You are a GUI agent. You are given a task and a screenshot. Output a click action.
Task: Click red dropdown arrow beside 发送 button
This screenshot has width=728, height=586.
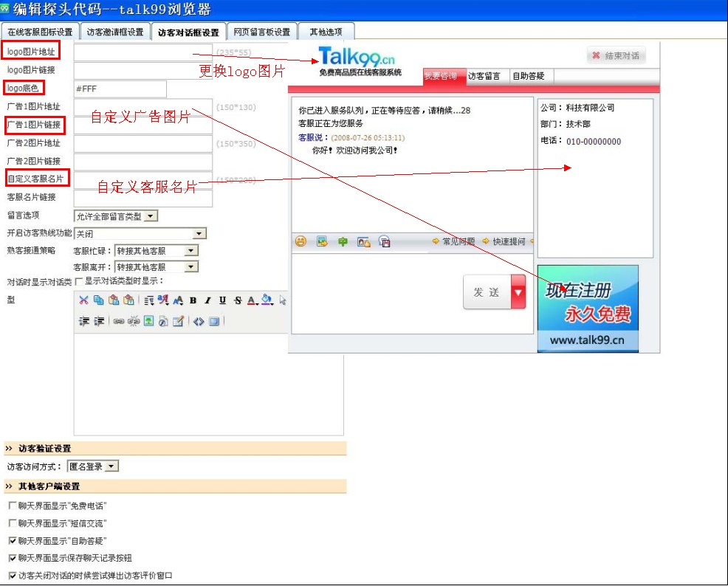pos(518,292)
